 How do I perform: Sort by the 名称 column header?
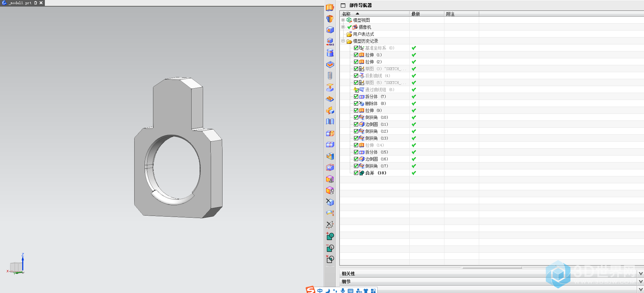tap(375, 14)
